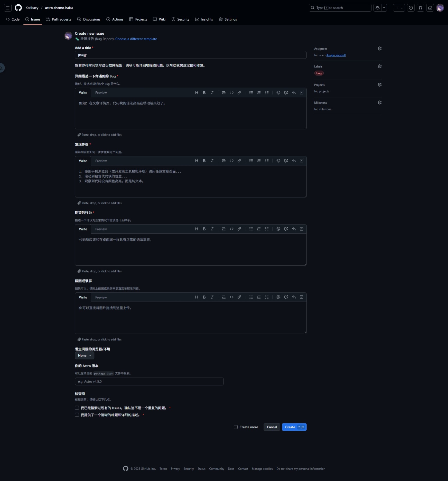Open the GitHub notifications inbox icon
This screenshot has height=481, width=448.
430,8
